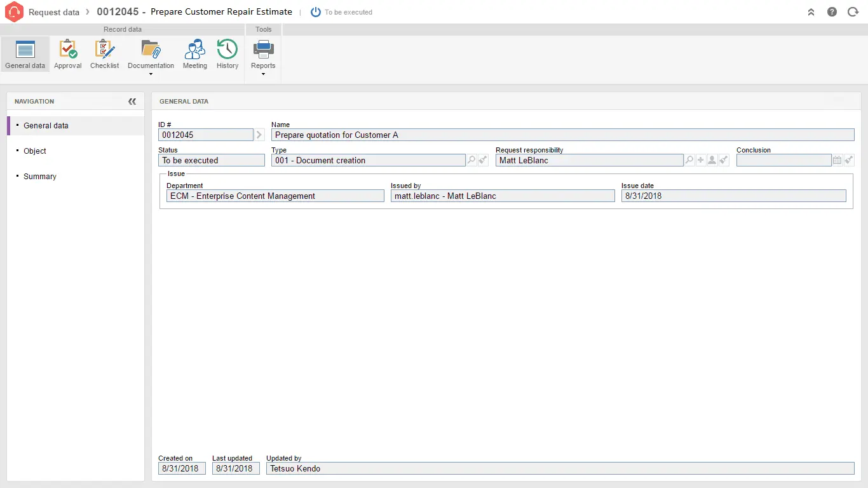Click the user icon beside Request responsibility
This screenshot has width=868, height=488.
pos(712,160)
